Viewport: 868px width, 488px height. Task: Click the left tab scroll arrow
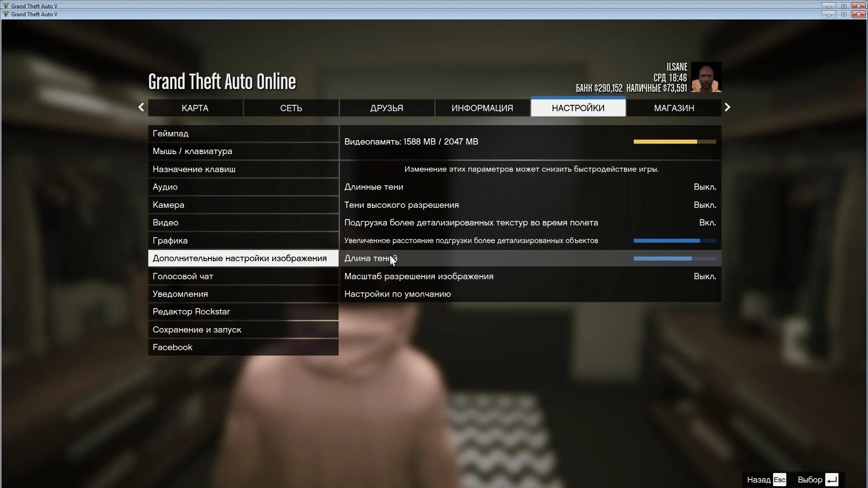coord(141,108)
